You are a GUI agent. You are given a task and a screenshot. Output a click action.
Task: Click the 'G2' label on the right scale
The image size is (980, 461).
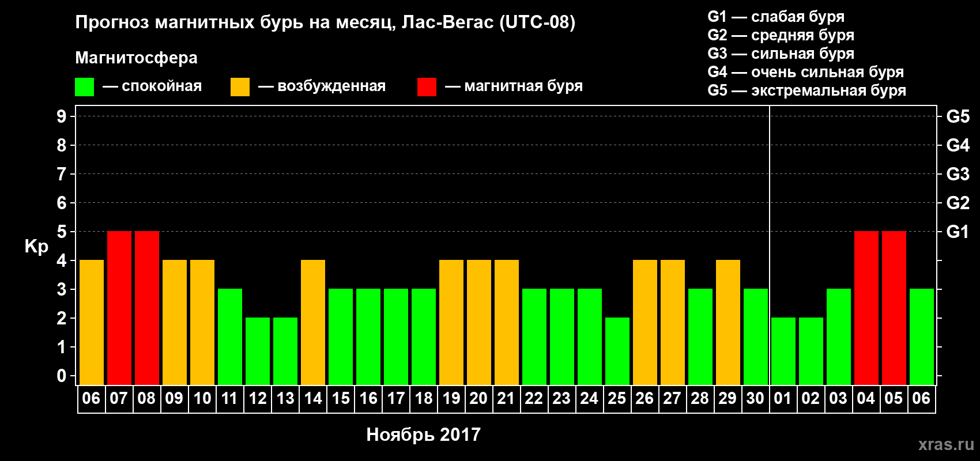958,203
